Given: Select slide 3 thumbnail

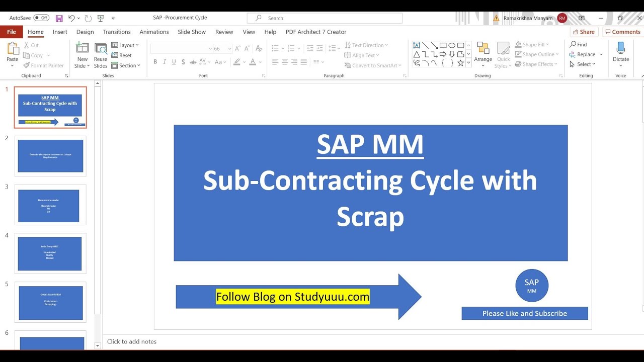Looking at the screenshot, I should click(x=49, y=205).
